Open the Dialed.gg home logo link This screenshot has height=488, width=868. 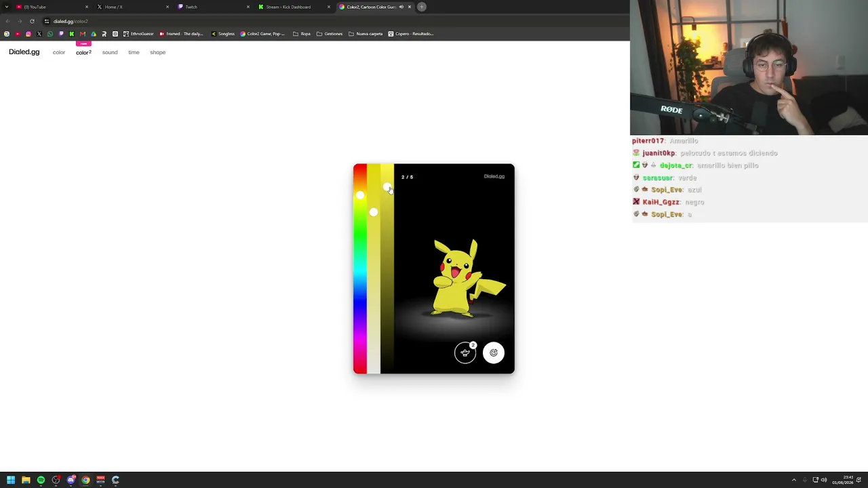click(24, 52)
